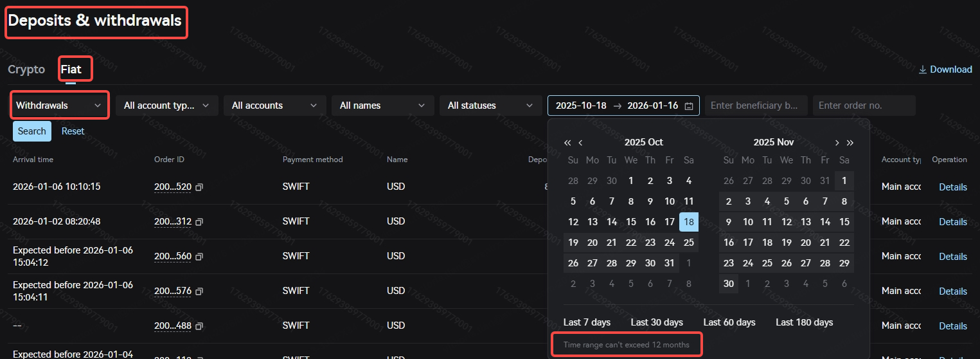
Task: Go to next month in calendar
Action: (837, 143)
